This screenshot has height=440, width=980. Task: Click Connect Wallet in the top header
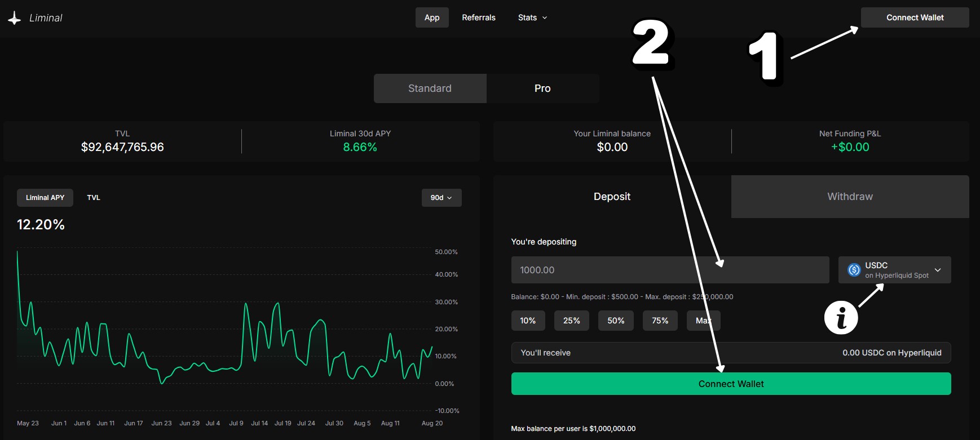pos(915,17)
